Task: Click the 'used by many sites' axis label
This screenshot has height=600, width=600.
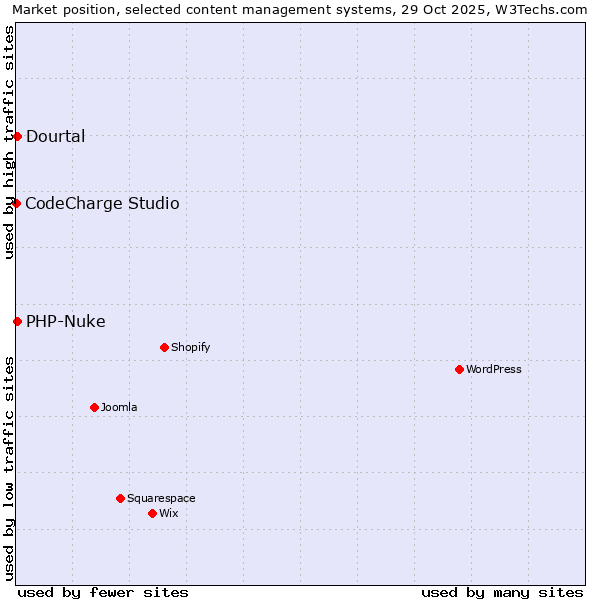Action: pos(502,592)
